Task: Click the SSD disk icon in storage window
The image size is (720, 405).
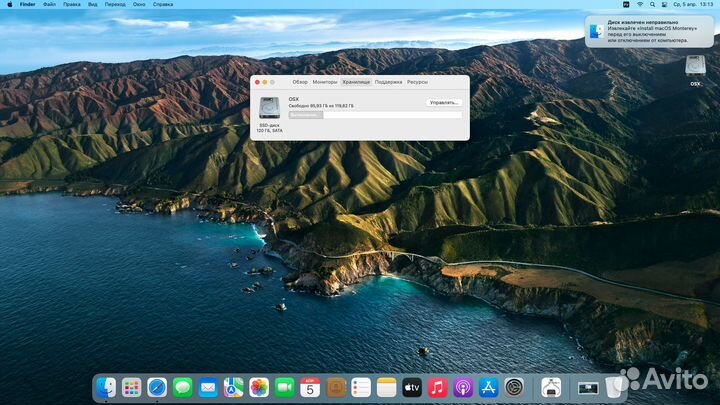Action: pyautogui.click(x=270, y=108)
